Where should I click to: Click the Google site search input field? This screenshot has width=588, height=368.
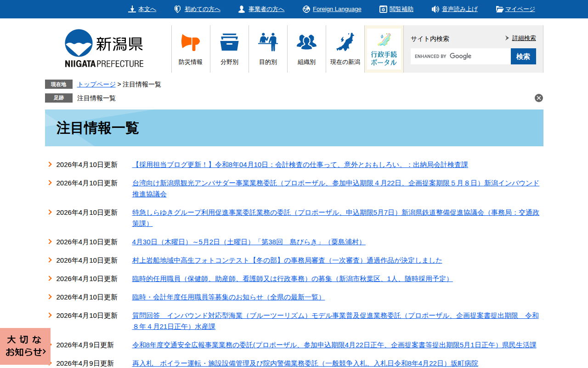[460, 56]
